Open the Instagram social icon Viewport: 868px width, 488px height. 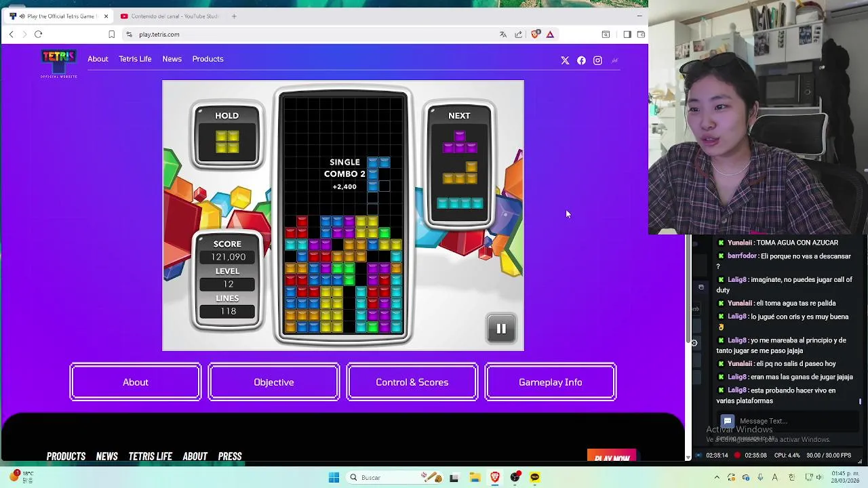coord(597,60)
